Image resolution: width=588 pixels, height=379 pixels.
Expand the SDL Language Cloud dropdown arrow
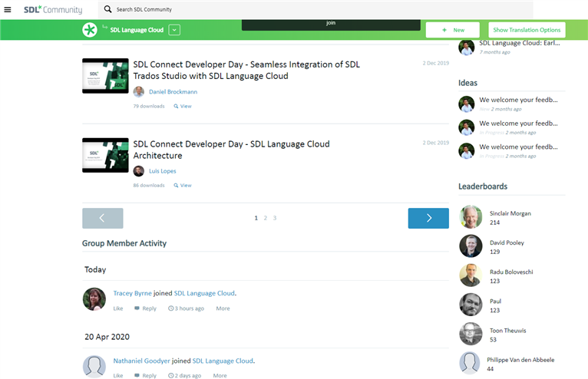174,30
